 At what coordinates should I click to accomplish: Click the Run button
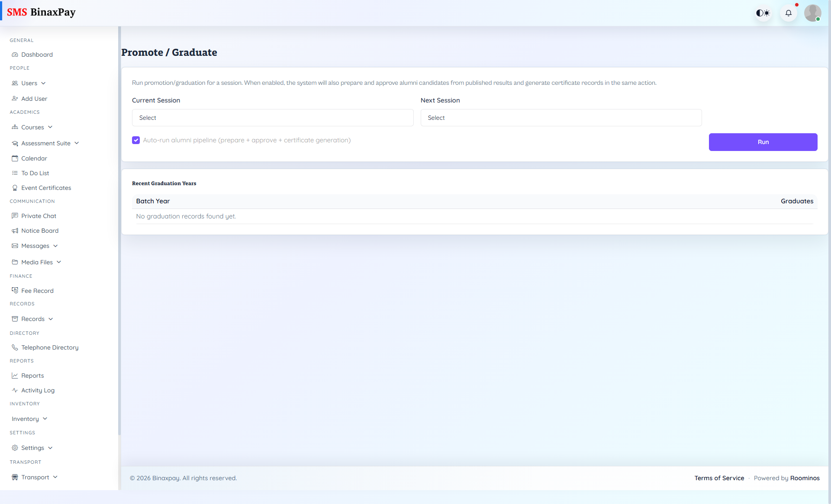(x=763, y=142)
